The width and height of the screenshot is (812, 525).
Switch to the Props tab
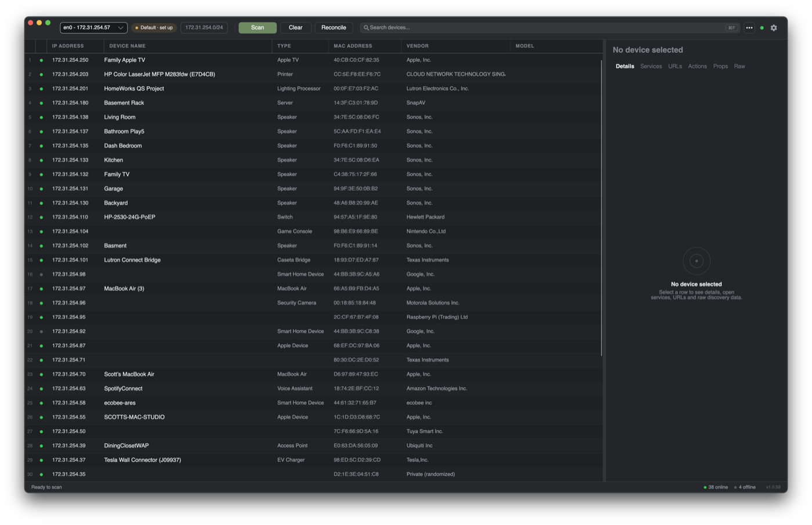[x=720, y=66]
